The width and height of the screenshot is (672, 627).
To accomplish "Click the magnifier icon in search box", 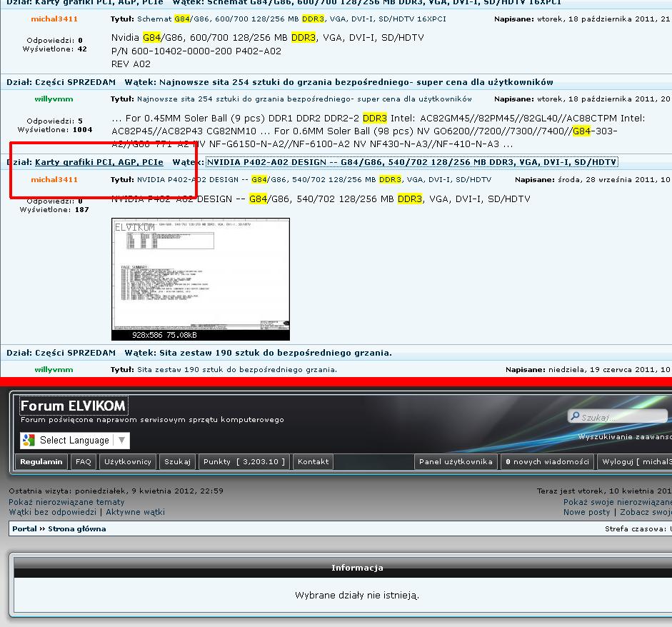I will tap(575, 416).
